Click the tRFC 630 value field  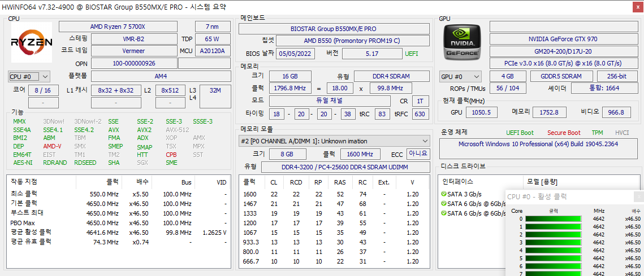pyautogui.click(x=420, y=113)
